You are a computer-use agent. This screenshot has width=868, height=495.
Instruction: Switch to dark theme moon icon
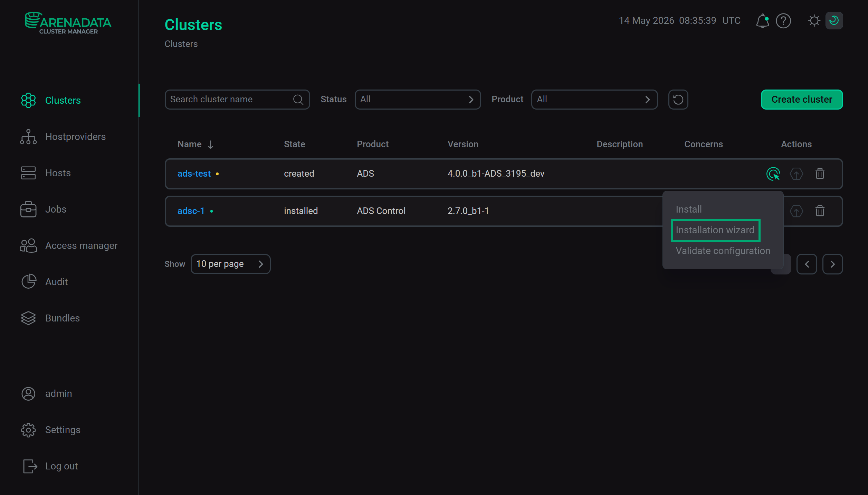pyautogui.click(x=834, y=21)
